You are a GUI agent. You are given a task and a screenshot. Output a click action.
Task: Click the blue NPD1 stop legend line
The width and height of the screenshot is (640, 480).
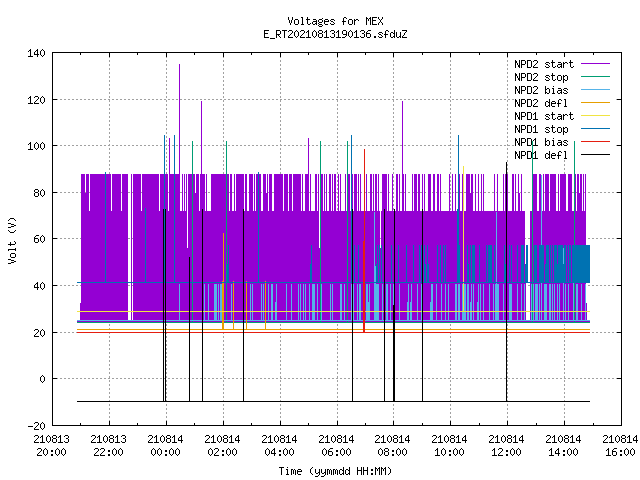595,129
